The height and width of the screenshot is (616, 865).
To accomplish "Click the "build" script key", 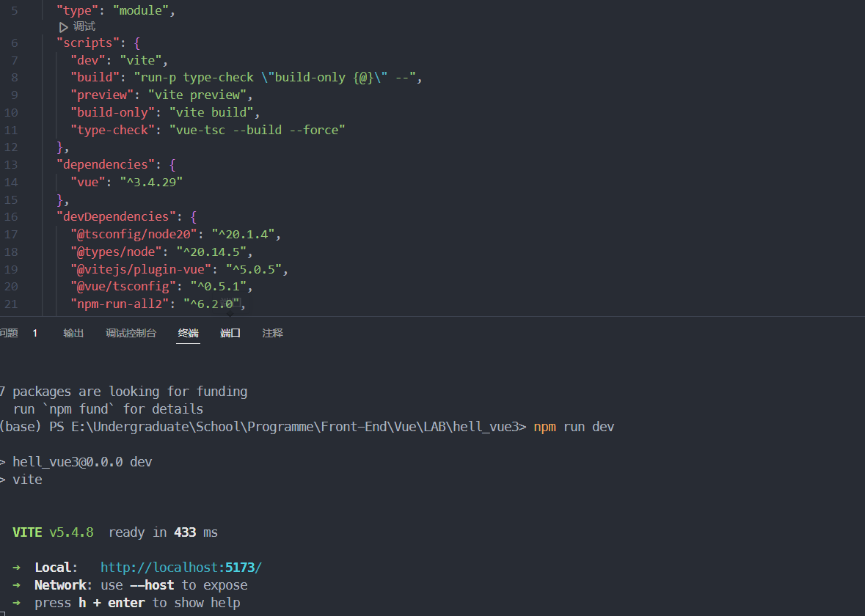I will (x=95, y=77).
